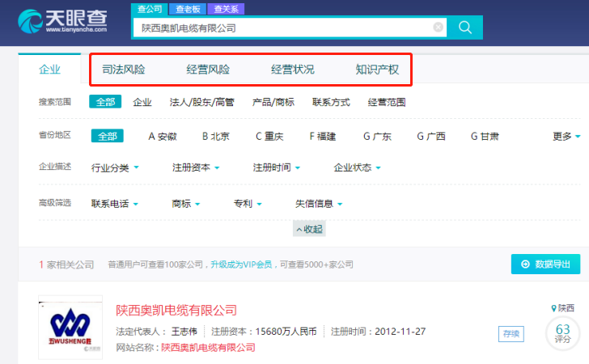The image size is (589, 364).
Task: Open the 经营状况 tab
Action: tap(293, 70)
